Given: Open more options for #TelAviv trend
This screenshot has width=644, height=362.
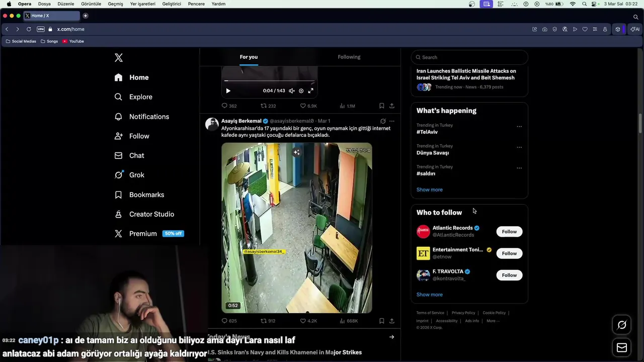Looking at the screenshot, I should coord(519,127).
